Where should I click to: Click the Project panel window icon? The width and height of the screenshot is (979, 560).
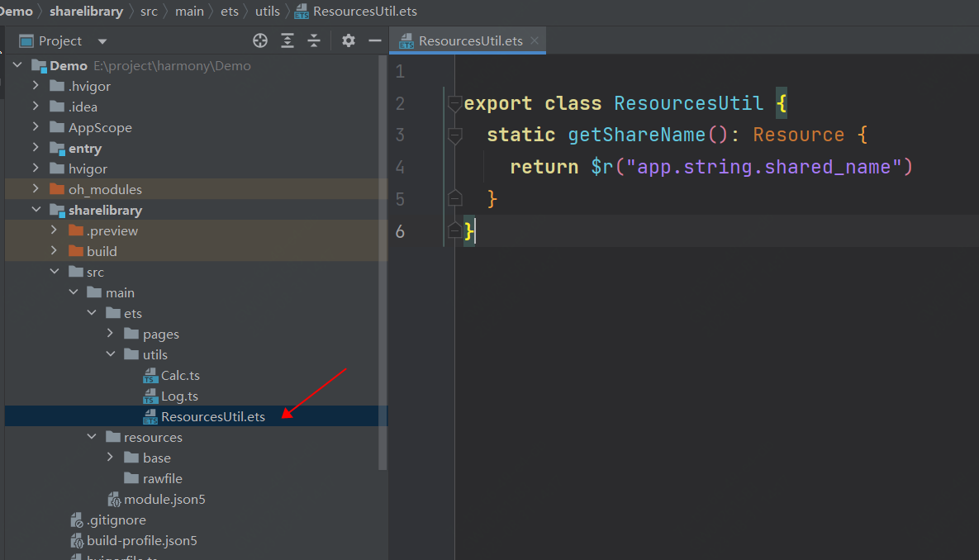26,41
